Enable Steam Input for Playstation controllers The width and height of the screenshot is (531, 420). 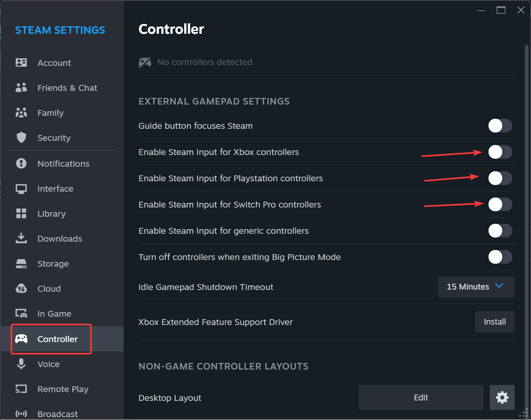pyautogui.click(x=500, y=178)
